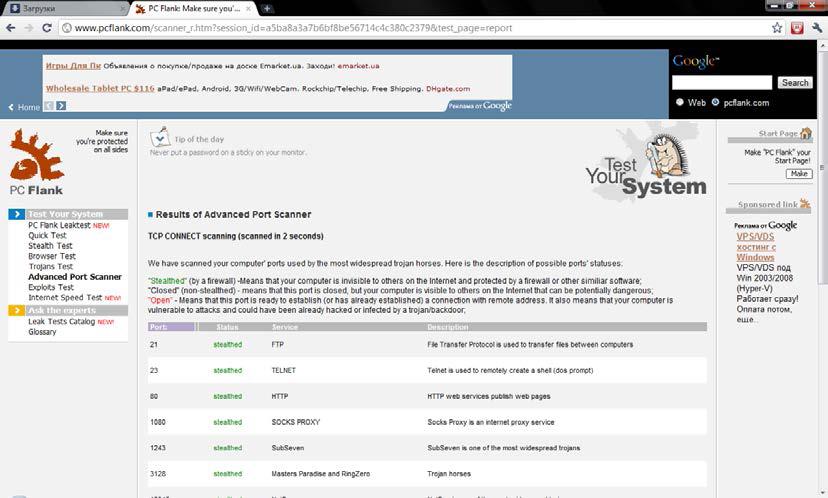Switch to the Загрузки tab

[65, 8]
